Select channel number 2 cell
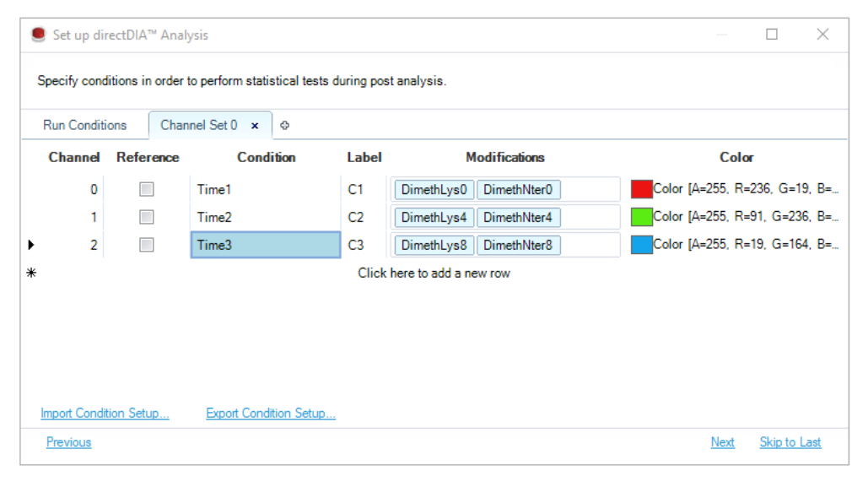The width and height of the screenshot is (868, 482). 94,245
